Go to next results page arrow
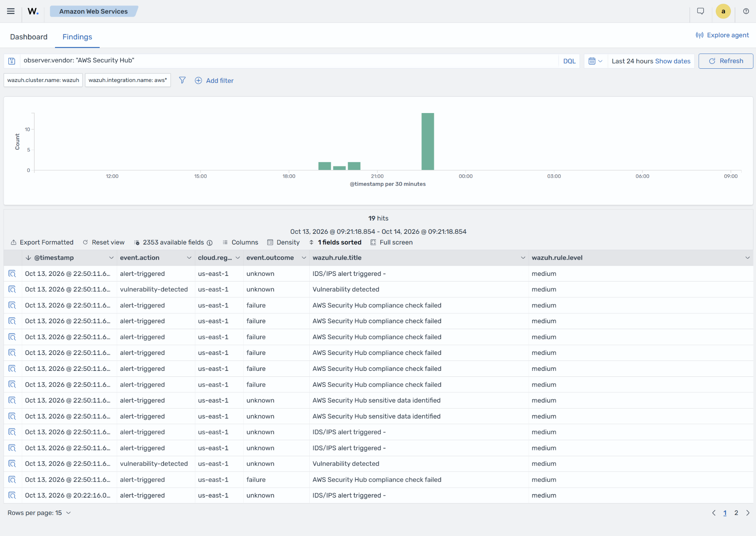This screenshot has width=756, height=536. [x=748, y=513]
